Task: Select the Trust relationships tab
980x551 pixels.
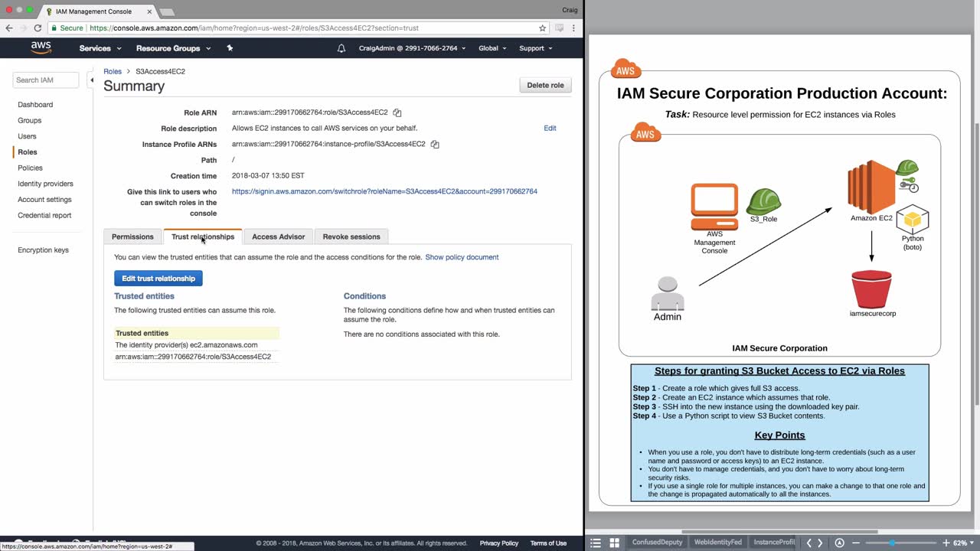Action: 203,236
